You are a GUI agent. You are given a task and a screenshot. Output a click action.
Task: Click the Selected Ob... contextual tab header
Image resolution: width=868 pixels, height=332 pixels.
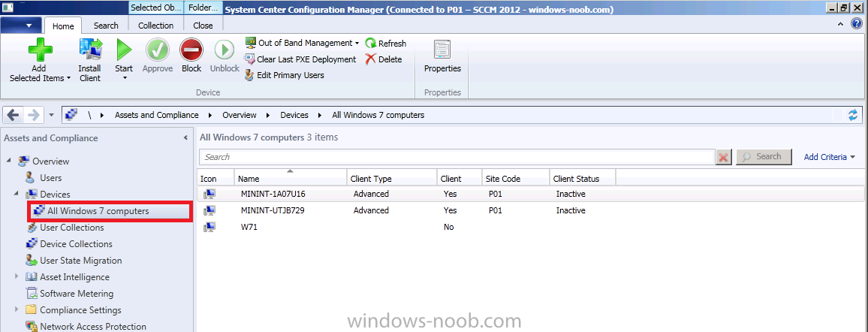(155, 8)
